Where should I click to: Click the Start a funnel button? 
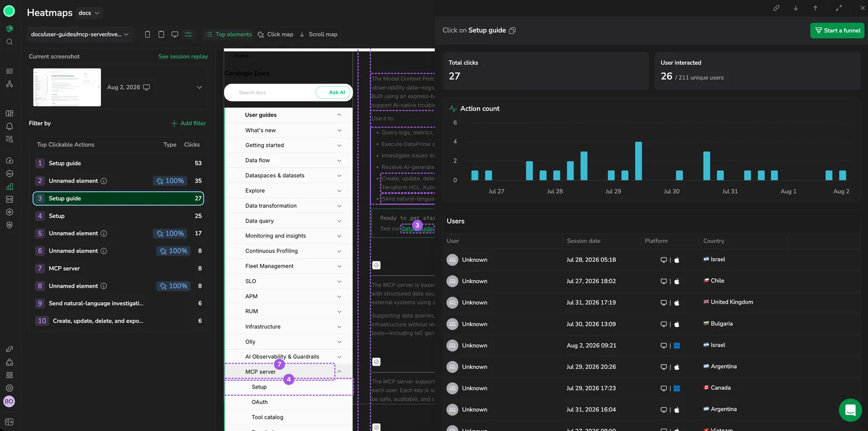click(x=837, y=30)
